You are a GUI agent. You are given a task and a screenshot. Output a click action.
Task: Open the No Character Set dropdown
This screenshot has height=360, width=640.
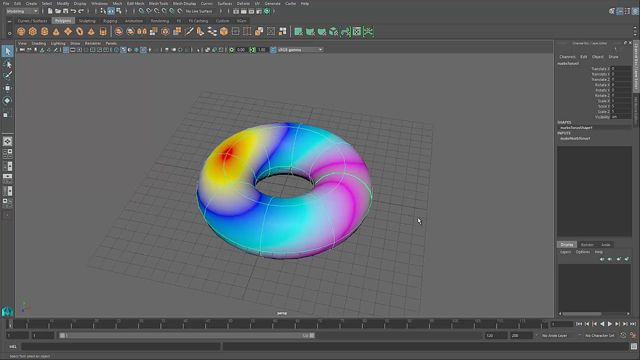pos(599,336)
